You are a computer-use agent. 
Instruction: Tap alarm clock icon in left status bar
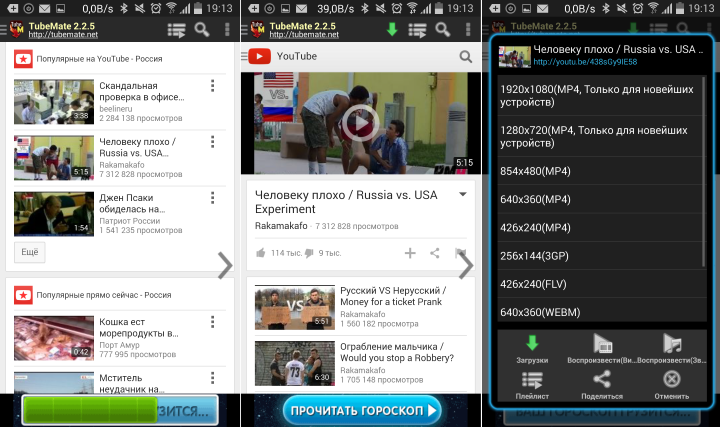point(156,8)
